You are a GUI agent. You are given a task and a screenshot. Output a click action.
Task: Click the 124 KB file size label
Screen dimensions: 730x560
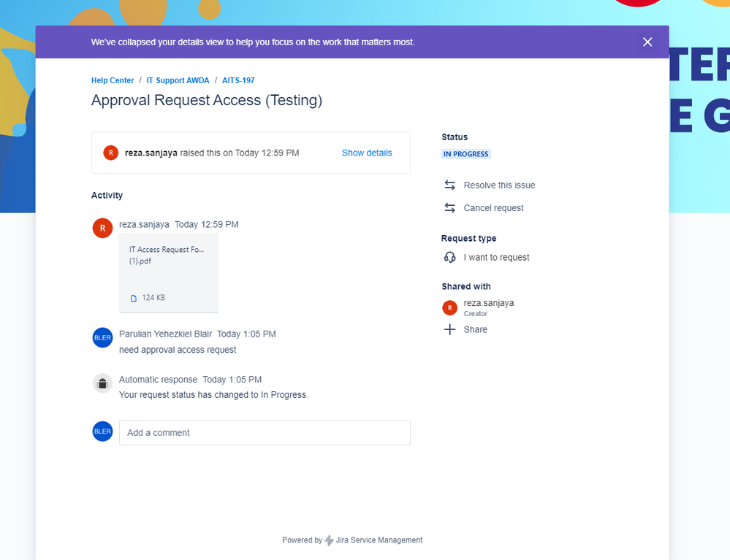153,298
